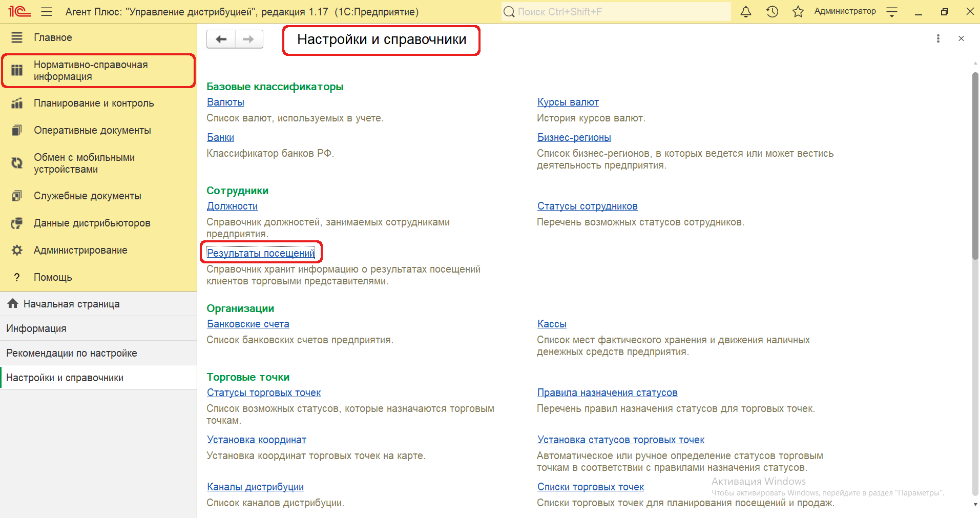The height and width of the screenshot is (518, 980).
Task: Open the Результаты посещений link
Action: [261, 253]
